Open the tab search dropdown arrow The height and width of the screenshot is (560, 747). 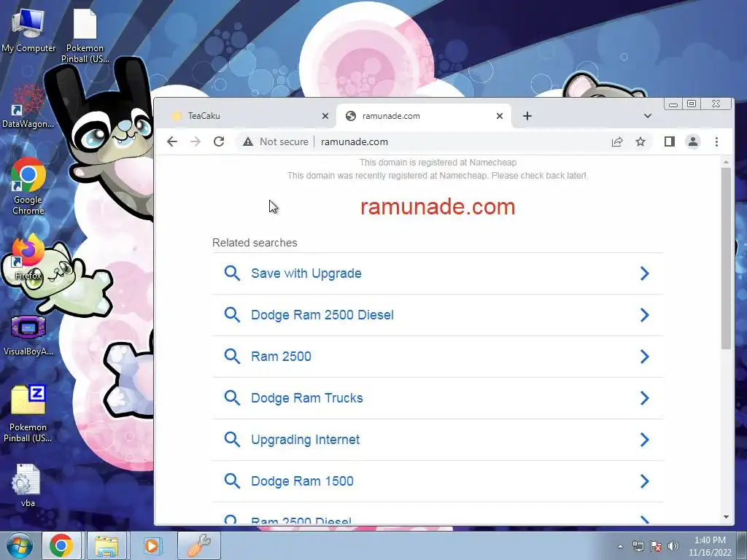tap(648, 116)
